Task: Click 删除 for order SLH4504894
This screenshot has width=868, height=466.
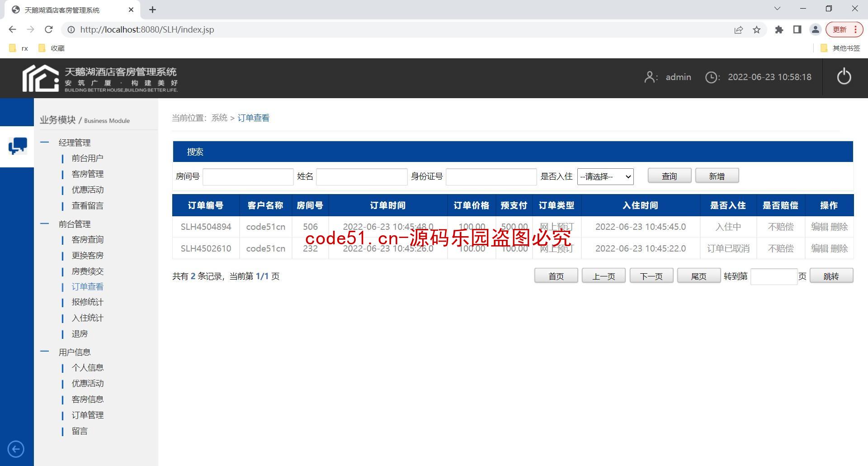Action: tap(839, 227)
